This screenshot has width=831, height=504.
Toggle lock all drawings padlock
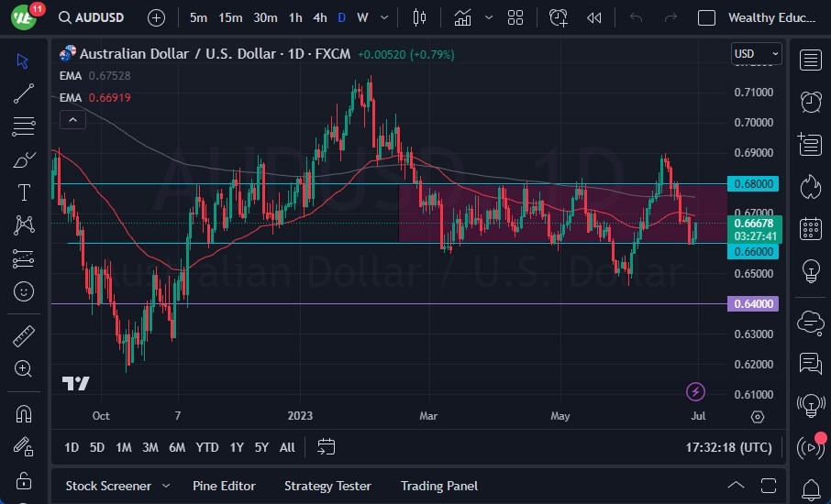pos(24,481)
